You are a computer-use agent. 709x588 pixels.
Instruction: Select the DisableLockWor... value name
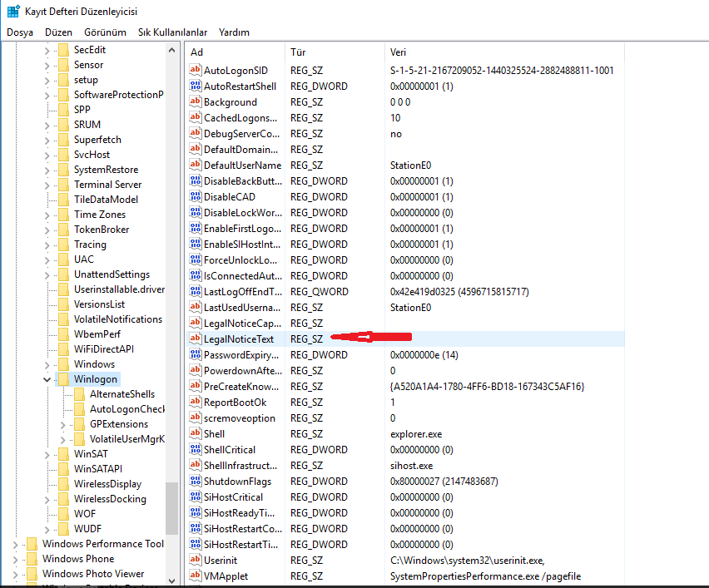click(244, 212)
